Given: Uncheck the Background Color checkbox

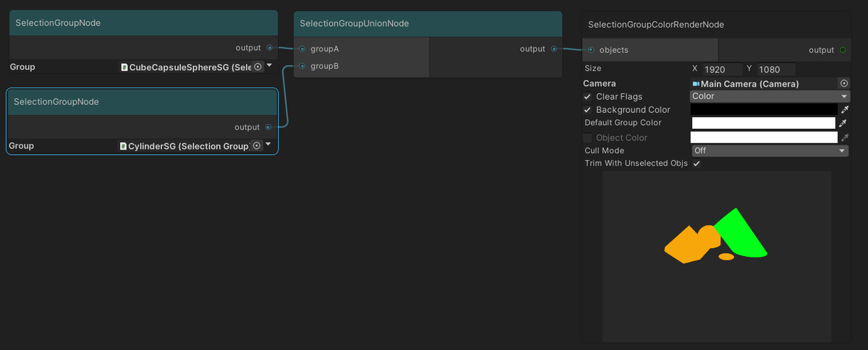Looking at the screenshot, I should pos(587,110).
